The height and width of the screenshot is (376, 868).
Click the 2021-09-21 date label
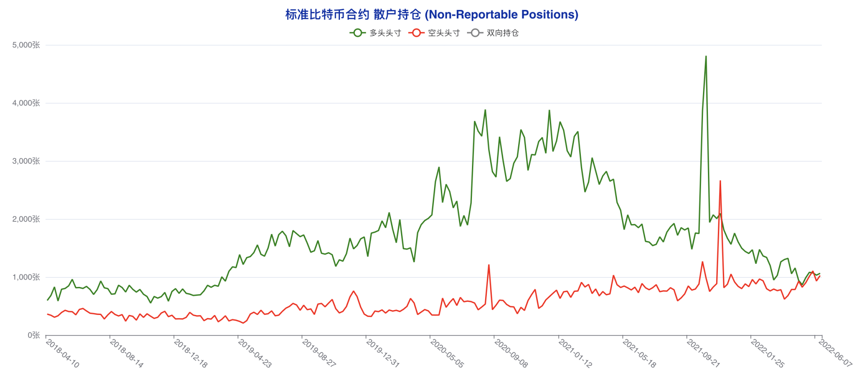pyautogui.click(x=703, y=353)
